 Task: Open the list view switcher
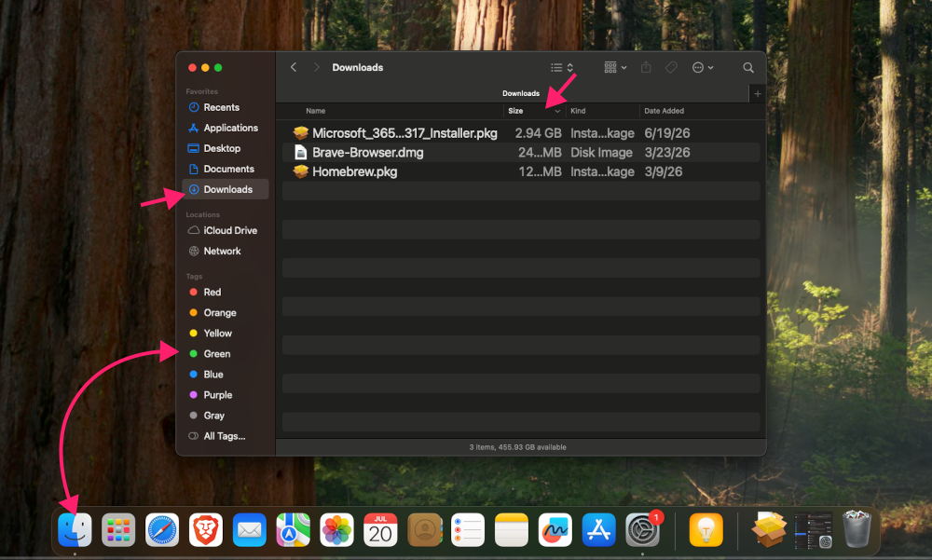562,67
